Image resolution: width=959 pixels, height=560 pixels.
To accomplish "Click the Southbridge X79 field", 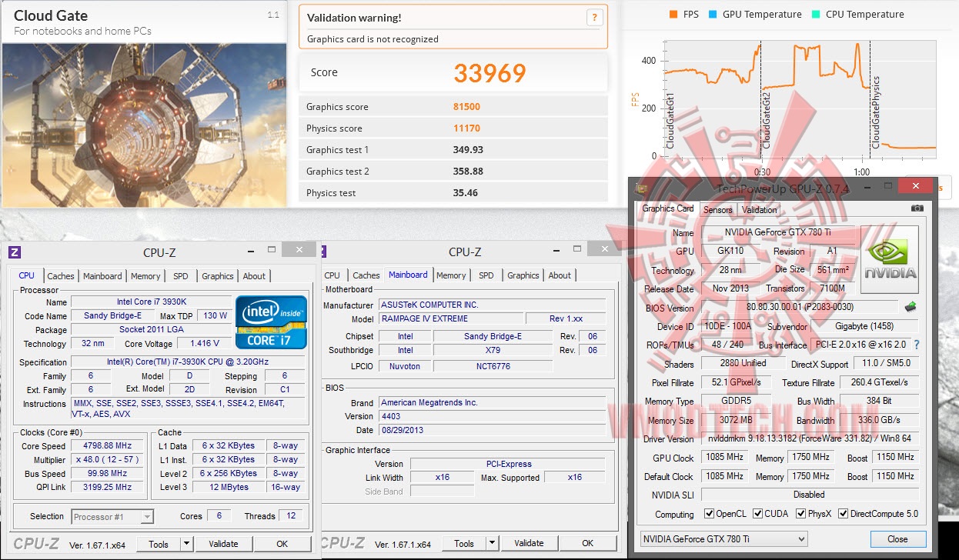I will pos(493,350).
